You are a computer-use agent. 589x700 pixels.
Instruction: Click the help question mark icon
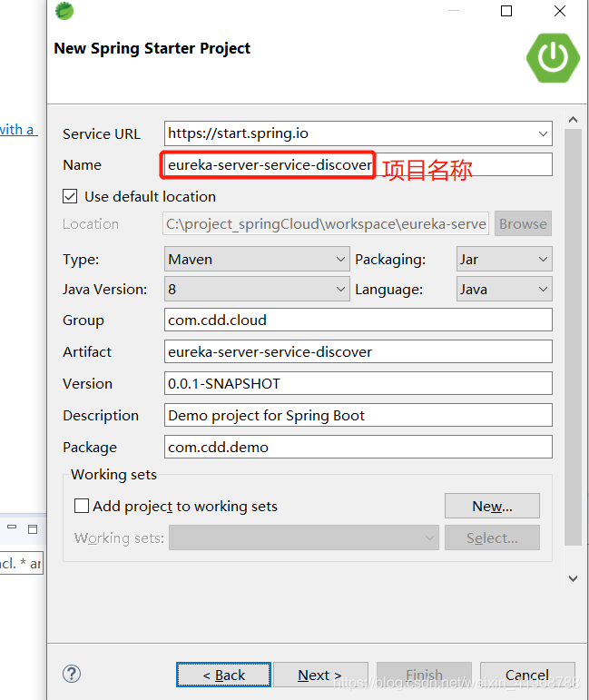[72, 674]
